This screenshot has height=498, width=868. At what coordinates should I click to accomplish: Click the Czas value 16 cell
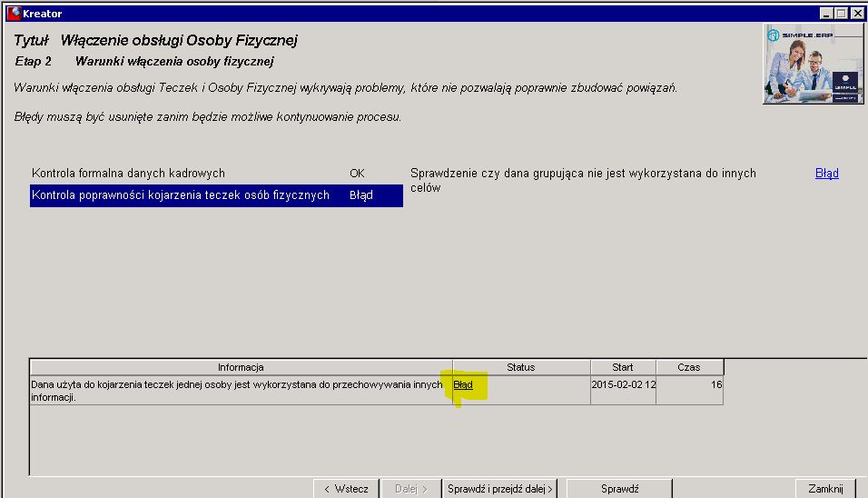click(x=690, y=391)
